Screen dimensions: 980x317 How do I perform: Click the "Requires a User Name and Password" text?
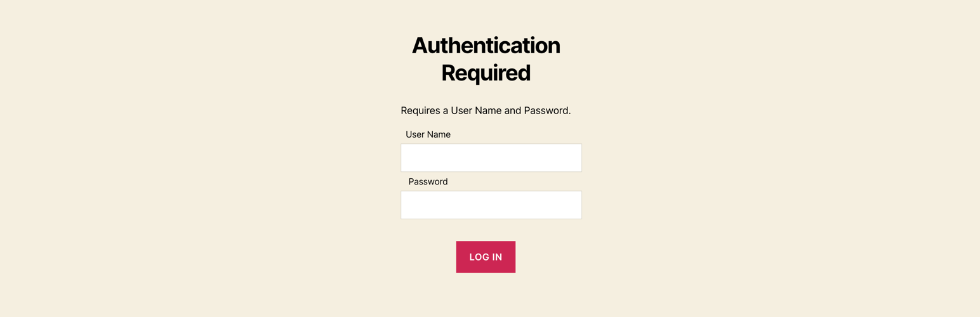coord(486,110)
